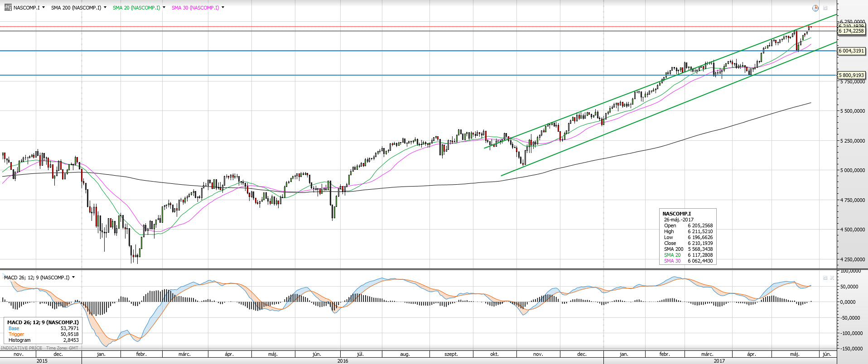
Task: Click the clock icon on the price chart
Action: 815,8
